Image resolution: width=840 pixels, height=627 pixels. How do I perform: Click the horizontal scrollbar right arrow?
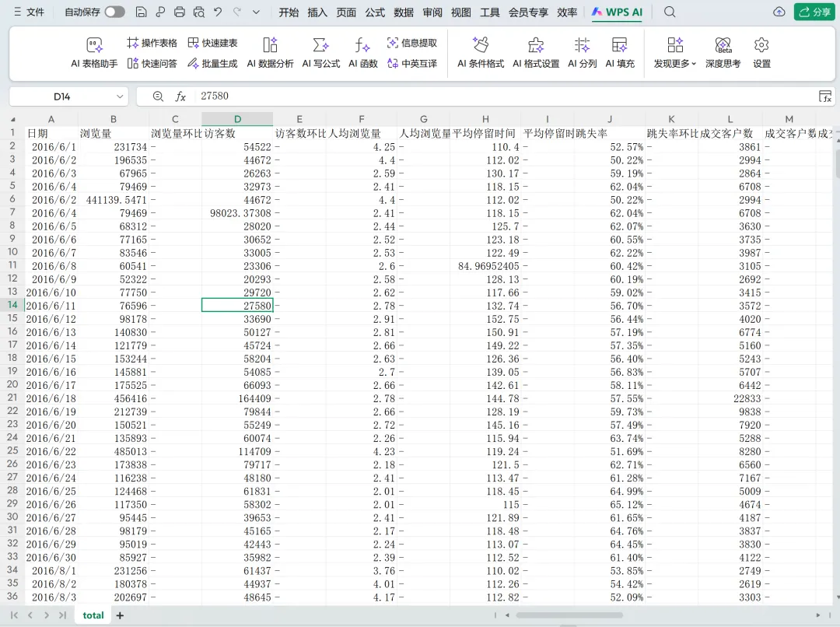(818, 615)
